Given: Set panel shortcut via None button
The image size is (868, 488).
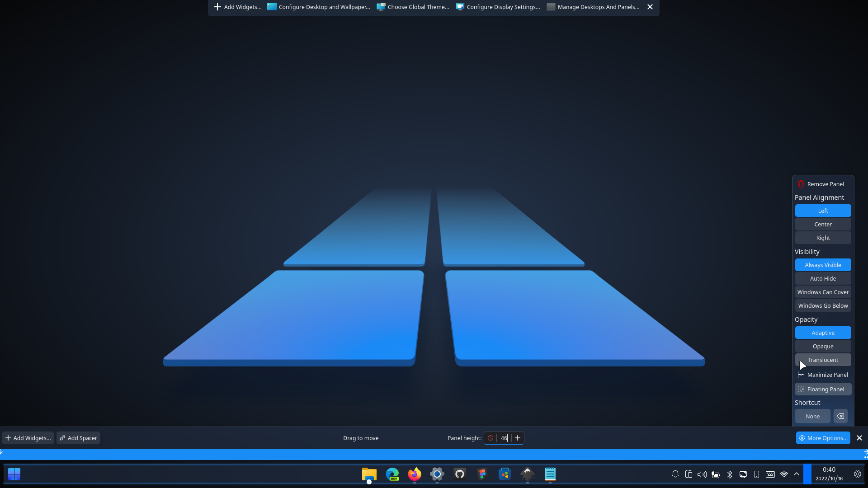Looking at the screenshot, I should point(812,416).
